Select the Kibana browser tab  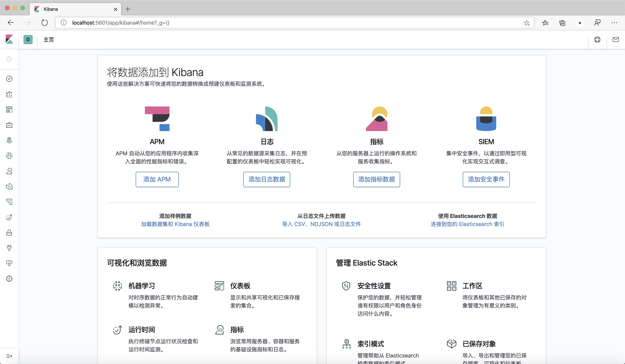pyautogui.click(x=75, y=9)
